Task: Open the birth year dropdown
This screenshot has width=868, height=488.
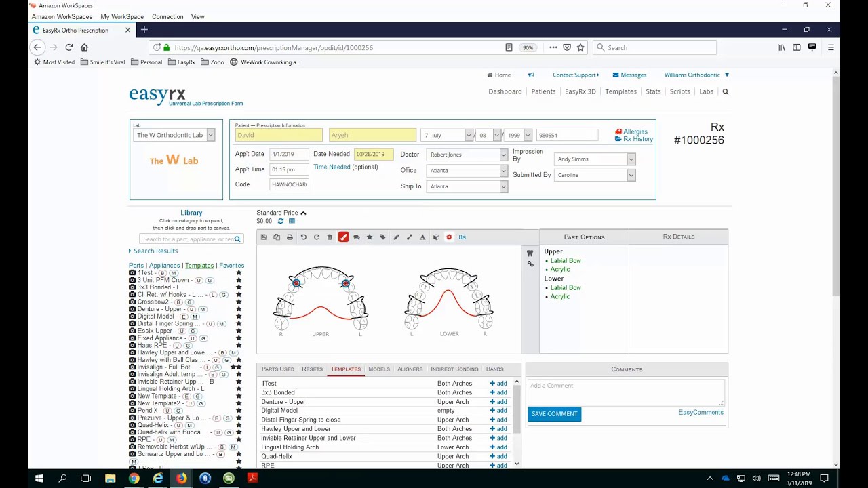Action: pos(518,136)
